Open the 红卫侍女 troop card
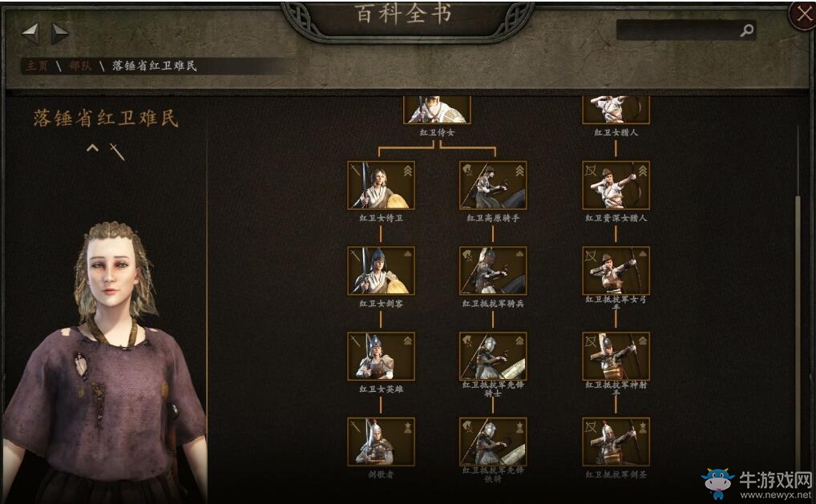 point(437,110)
